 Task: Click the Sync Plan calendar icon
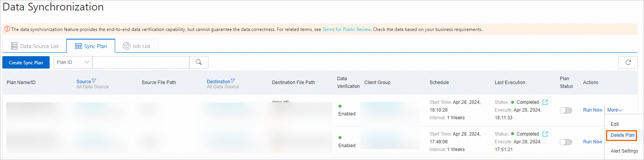click(x=78, y=46)
